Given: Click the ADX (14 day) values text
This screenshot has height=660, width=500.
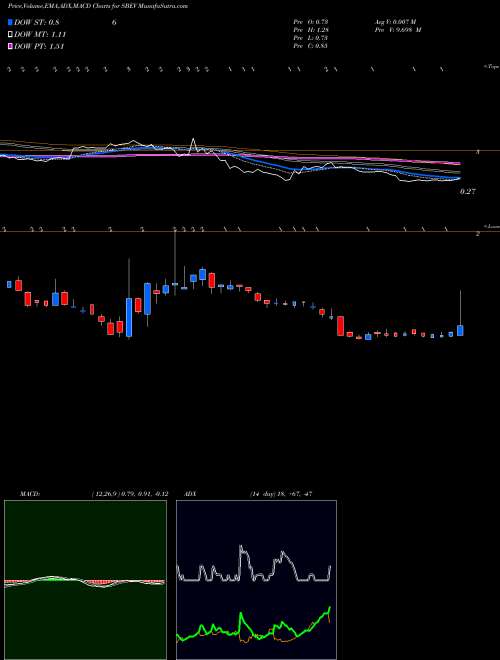Looking at the screenshot, I should (280, 494).
